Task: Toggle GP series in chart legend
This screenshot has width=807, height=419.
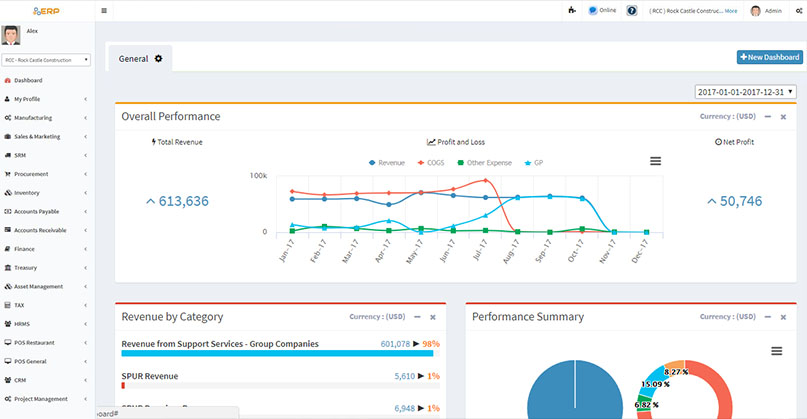Action: (534, 163)
